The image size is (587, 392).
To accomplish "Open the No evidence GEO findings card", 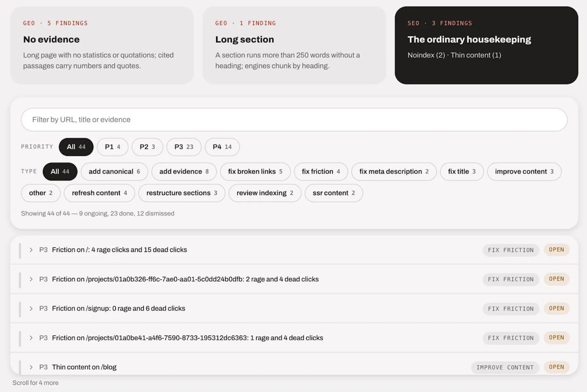I will 102,45.
